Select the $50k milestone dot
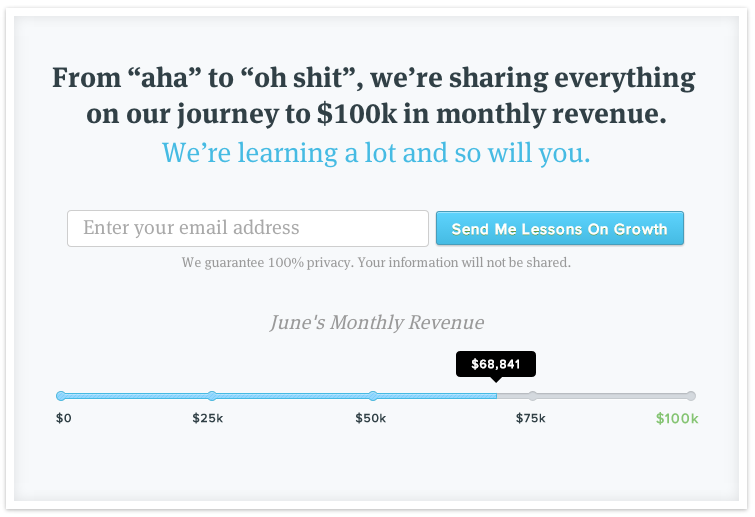755x517 pixels. pyautogui.click(x=373, y=396)
